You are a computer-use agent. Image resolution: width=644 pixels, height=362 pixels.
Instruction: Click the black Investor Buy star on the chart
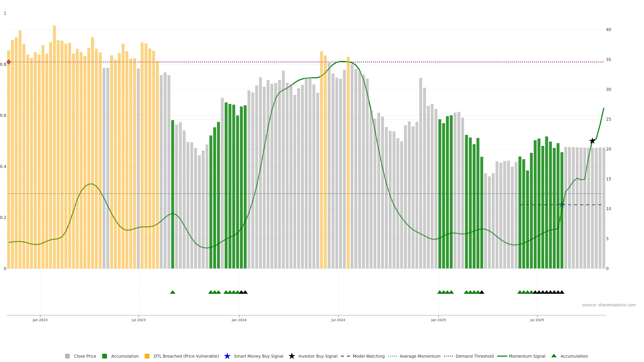(x=592, y=141)
